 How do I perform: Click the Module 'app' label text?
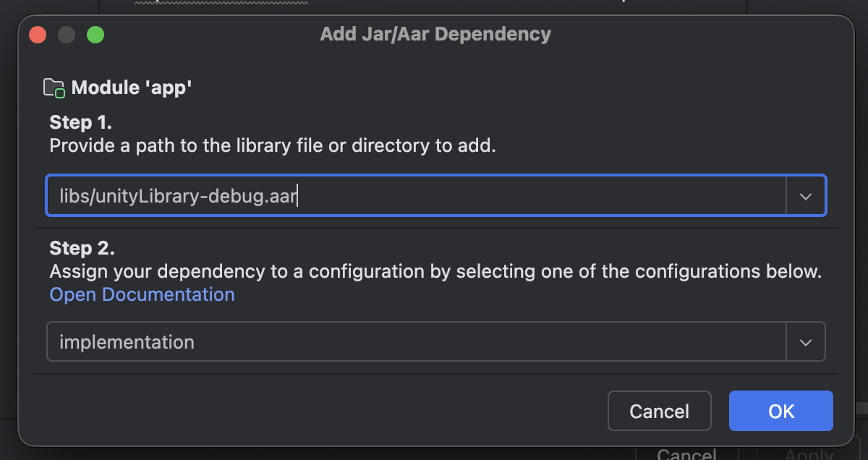[x=131, y=88]
